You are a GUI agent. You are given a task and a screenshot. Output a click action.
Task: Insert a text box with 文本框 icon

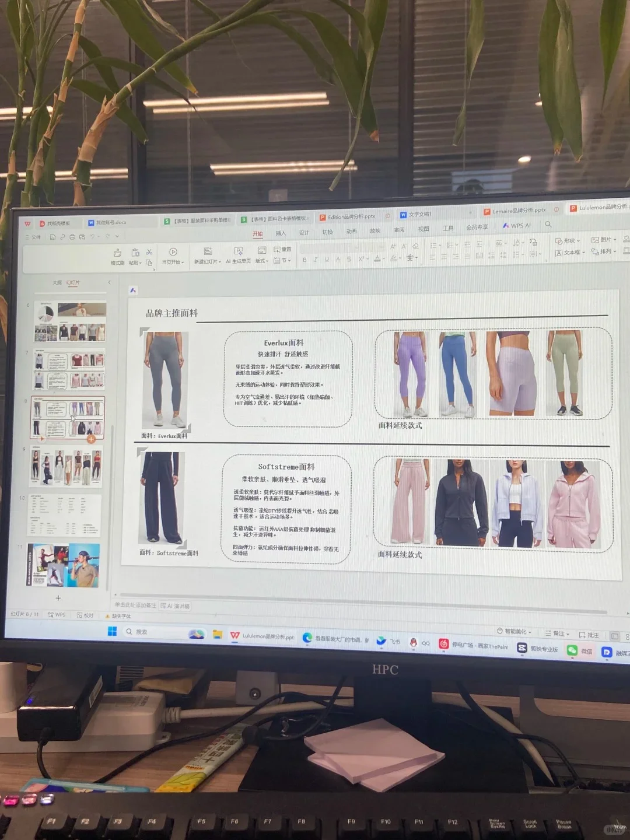click(563, 251)
